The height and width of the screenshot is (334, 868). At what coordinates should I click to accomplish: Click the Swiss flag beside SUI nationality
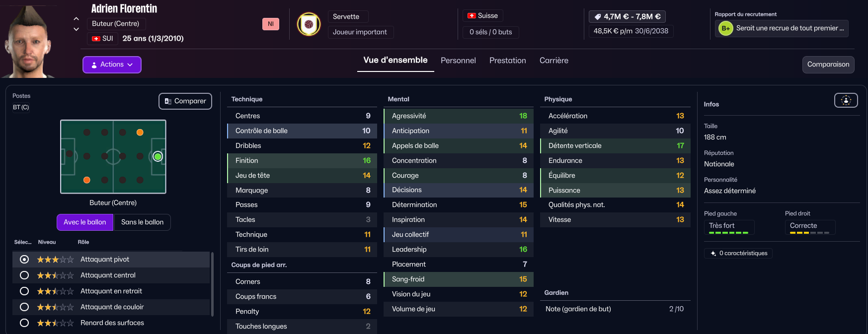(x=96, y=39)
